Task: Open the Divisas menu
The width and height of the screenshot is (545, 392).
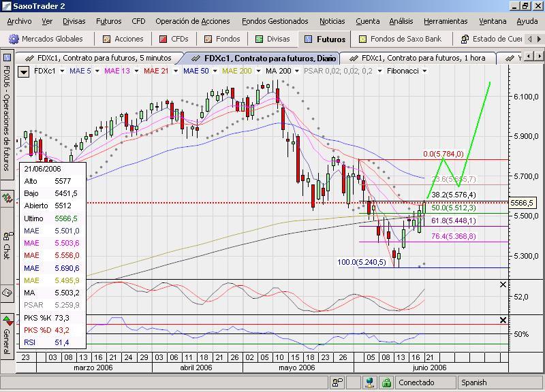Action: point(74,22)
